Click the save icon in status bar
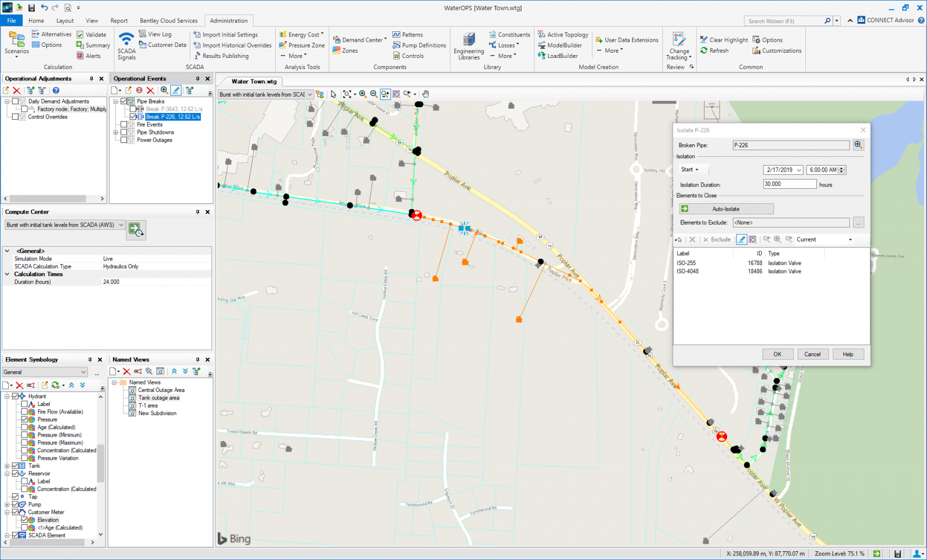This screenshot has width=927, height=560. click(x=897, y=554)
